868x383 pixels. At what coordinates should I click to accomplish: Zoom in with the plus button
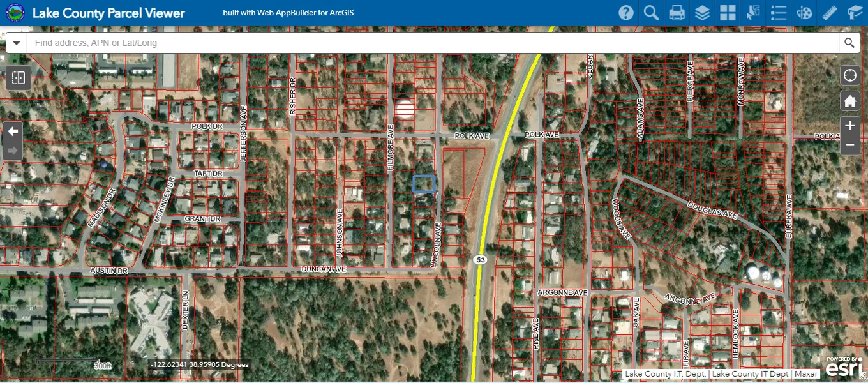click(x=849, y=126)
